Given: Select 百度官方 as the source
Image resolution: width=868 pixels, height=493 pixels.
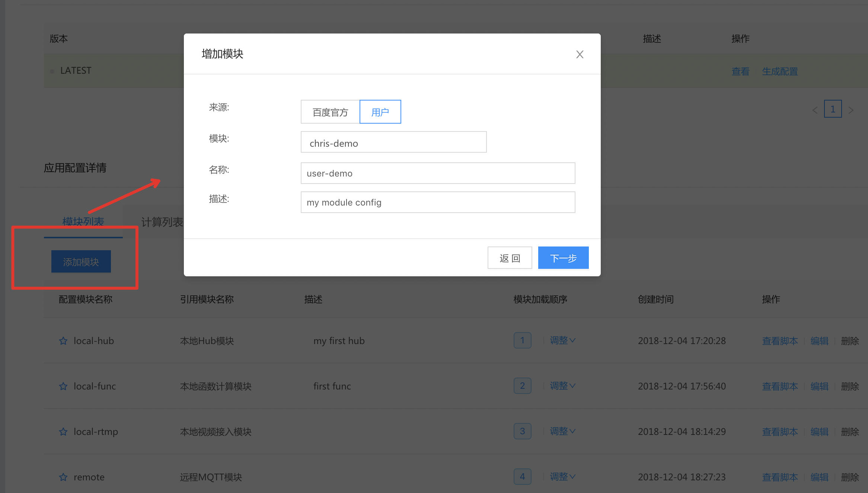Looking at the screenshot, I should (330, 112).
